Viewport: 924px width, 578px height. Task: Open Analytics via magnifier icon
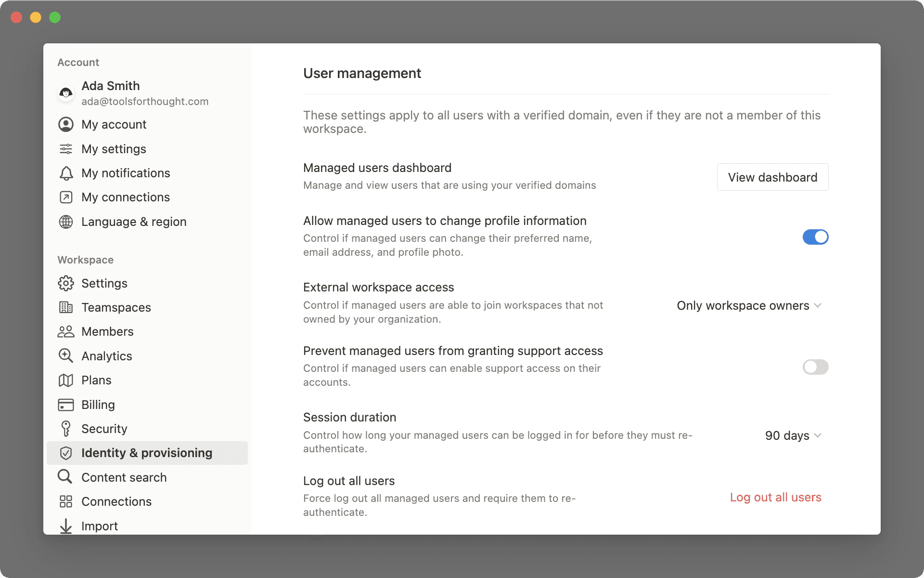pos(66,355)
